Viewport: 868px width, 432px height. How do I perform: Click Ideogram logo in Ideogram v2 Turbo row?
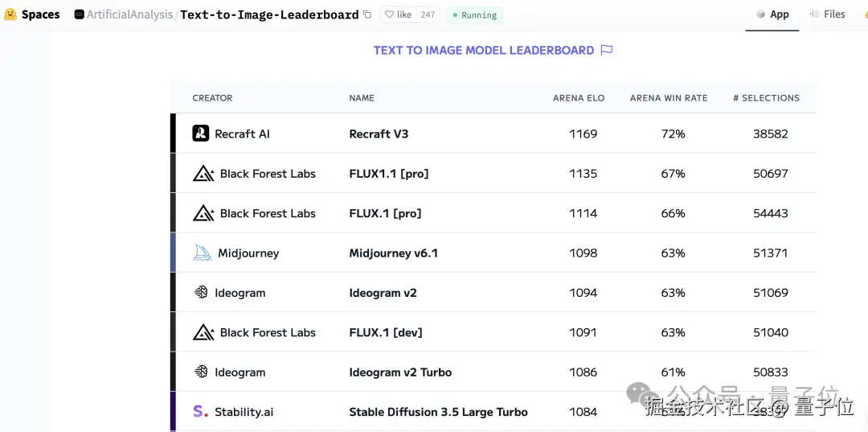pyautogui.click(x=201, y=372)
